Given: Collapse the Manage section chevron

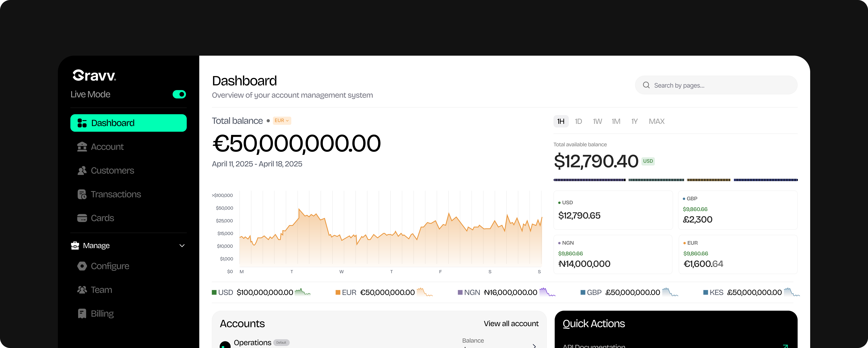Looking at the screenshot, I should click(x=182, y=246).
